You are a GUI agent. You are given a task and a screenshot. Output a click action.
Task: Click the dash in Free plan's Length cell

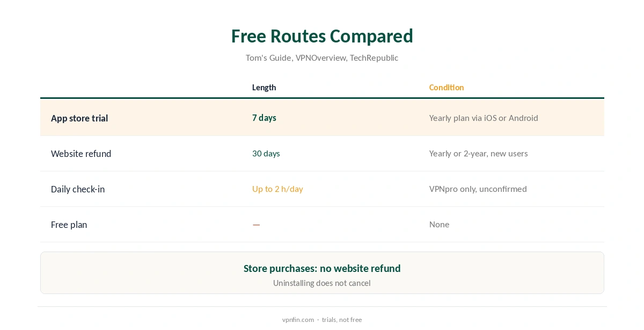(257, 225)
